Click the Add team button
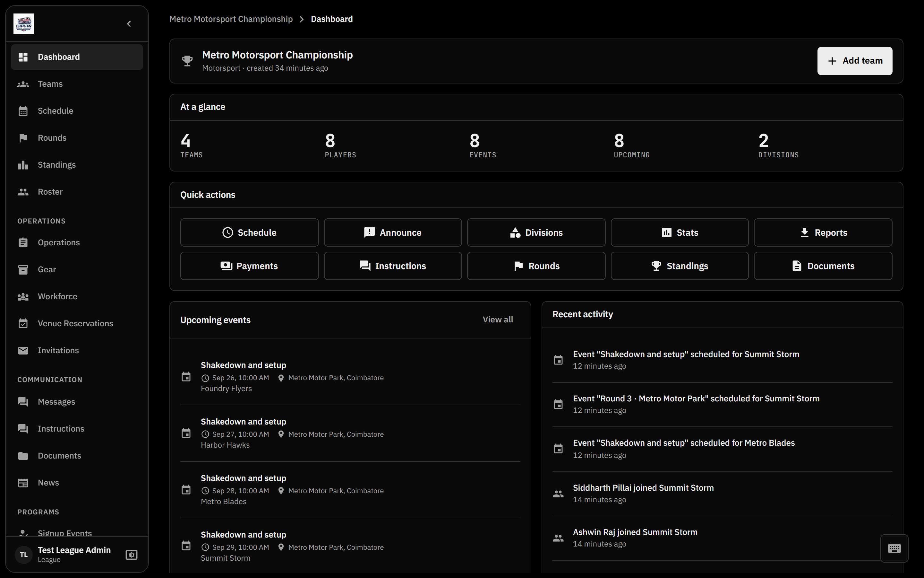 [854, 61]
